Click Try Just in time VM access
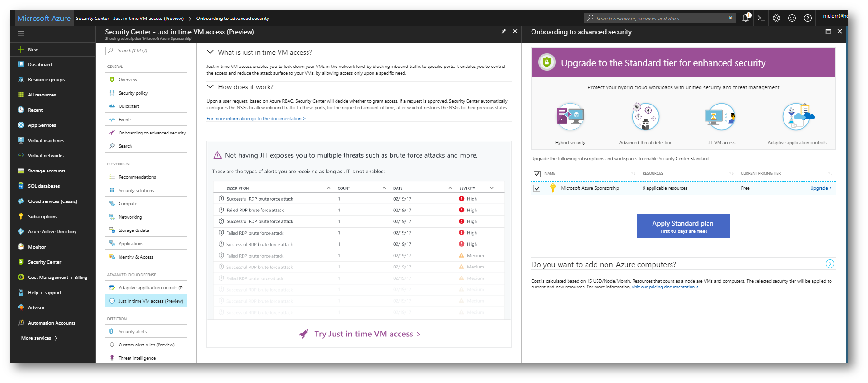Viewport: 868px width, 383px height. pyautogui.click(x=360, y=334)
